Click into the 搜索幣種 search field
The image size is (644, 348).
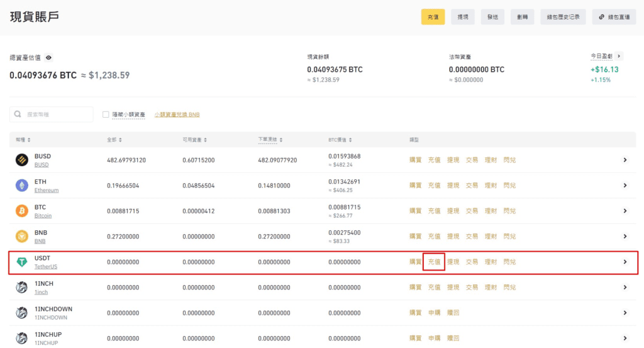[52, 115]
